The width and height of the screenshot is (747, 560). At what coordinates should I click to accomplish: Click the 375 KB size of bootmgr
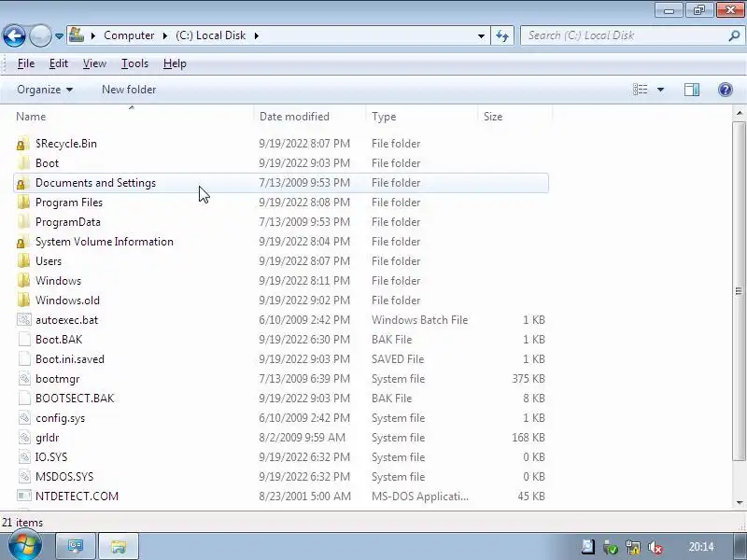point(528,379)
